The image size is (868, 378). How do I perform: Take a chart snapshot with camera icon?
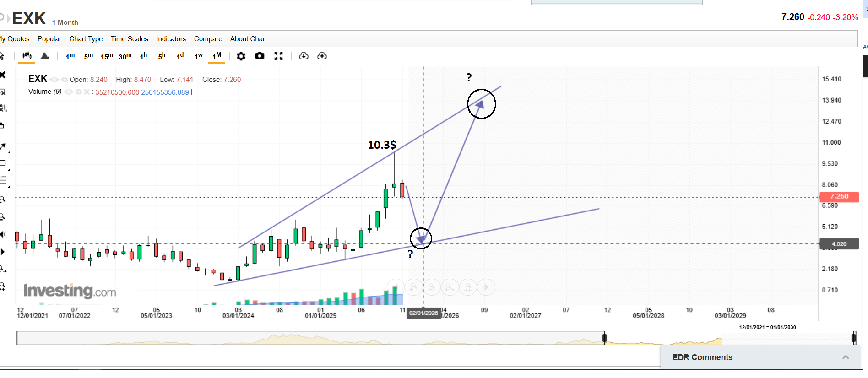[x=260, y=56]
